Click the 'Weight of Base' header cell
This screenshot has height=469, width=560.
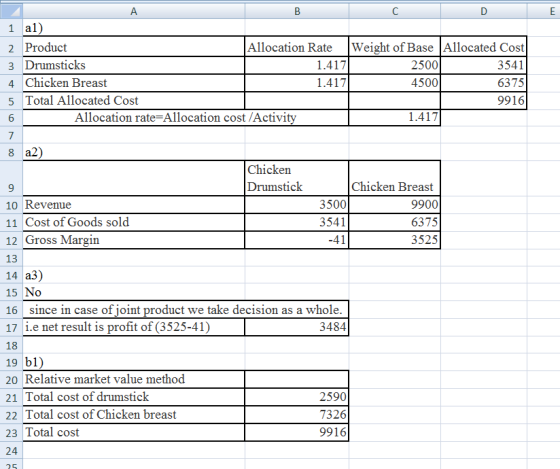tap(395, 47)
